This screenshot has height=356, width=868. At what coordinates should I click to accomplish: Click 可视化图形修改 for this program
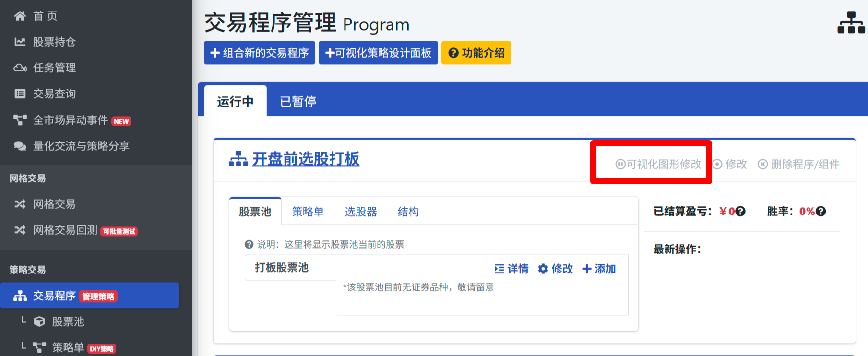pyautogui.click(x=658, y=165)
